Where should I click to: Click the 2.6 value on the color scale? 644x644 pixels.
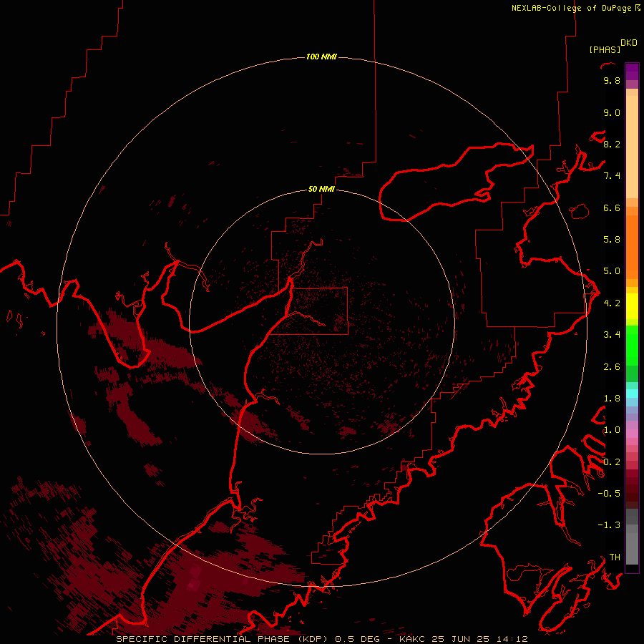(x=612, y=367)
